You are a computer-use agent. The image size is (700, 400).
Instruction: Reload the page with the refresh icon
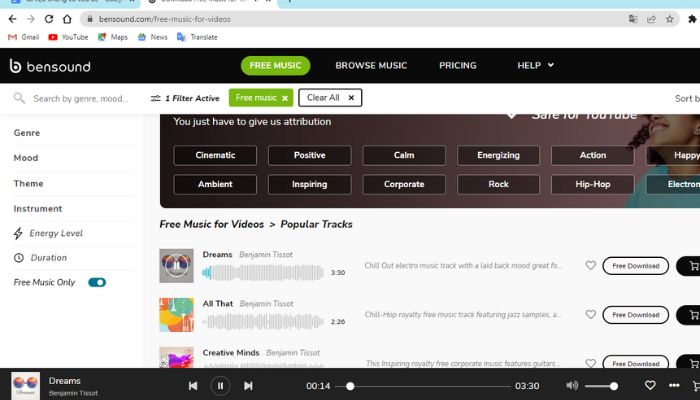coord(49,19)
